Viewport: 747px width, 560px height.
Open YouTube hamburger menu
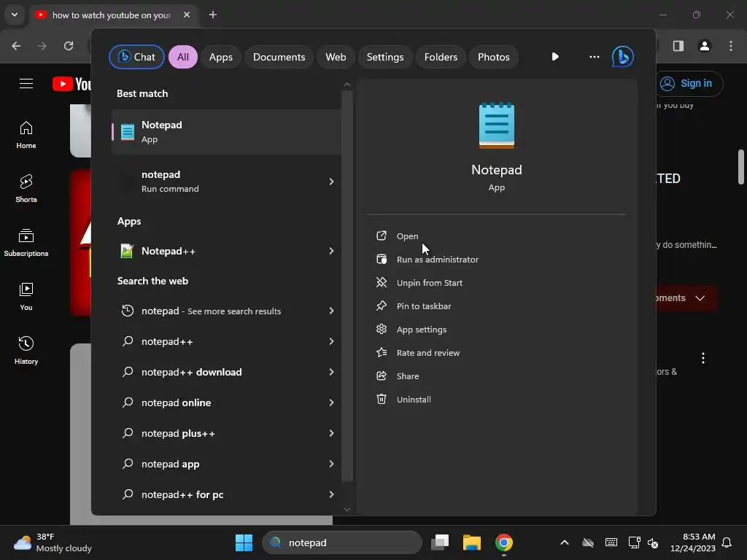pyautogui.click(x=26, y=84)
